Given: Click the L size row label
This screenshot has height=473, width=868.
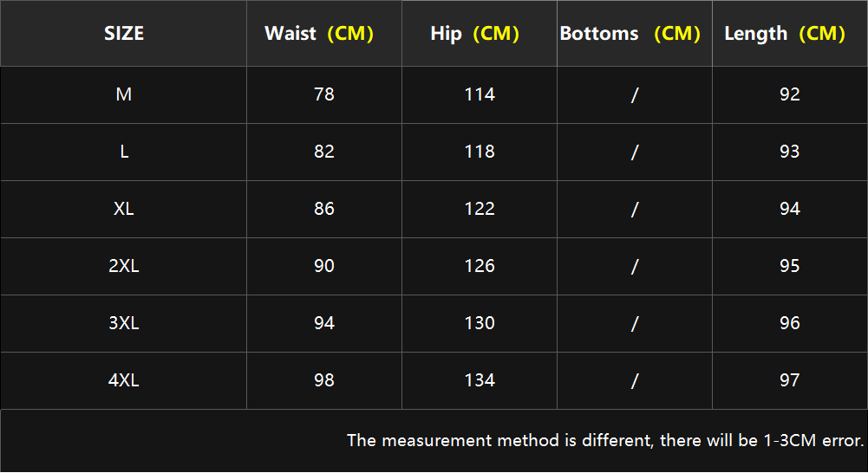Looking at the screenshot, I should [124, 152].
